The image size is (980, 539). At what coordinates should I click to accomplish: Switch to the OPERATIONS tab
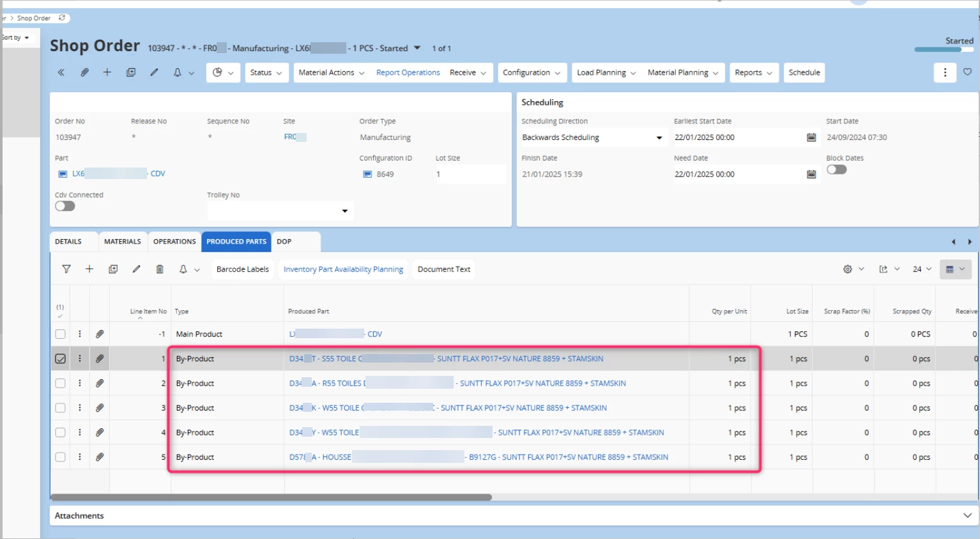click(174, 242)
